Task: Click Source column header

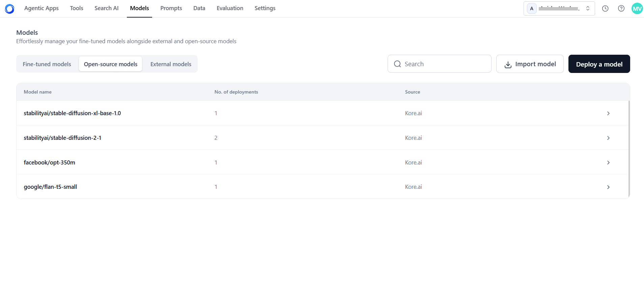Action: [413, 92]
